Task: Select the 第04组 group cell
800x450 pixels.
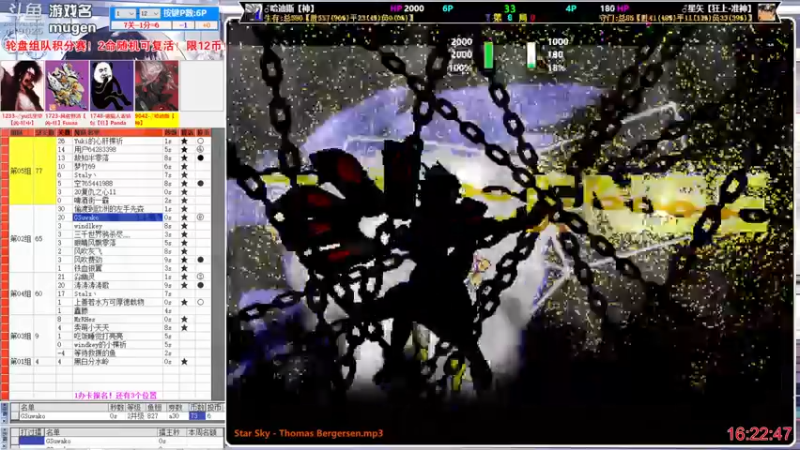Action: pyautogui.click(x=21, y=294)
